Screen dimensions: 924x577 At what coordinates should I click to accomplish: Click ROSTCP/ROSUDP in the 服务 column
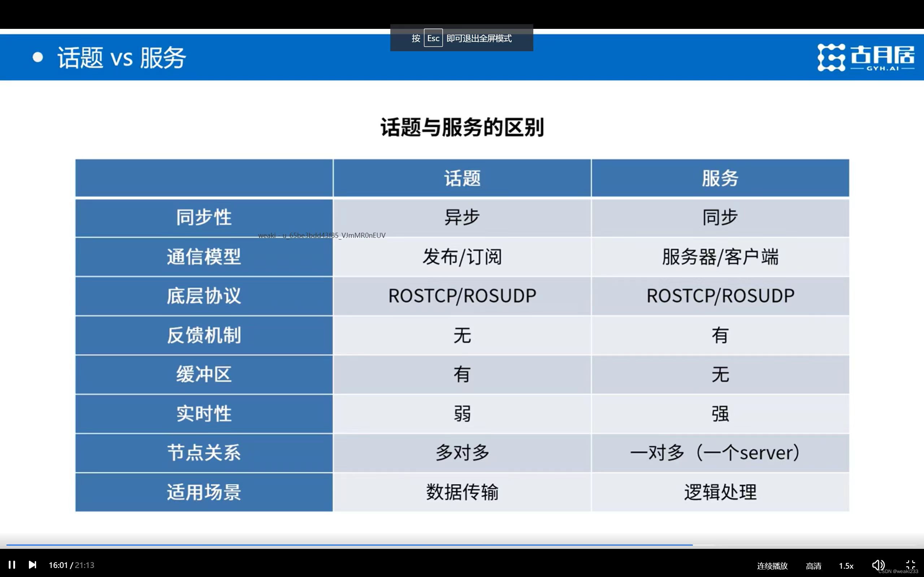720,296
